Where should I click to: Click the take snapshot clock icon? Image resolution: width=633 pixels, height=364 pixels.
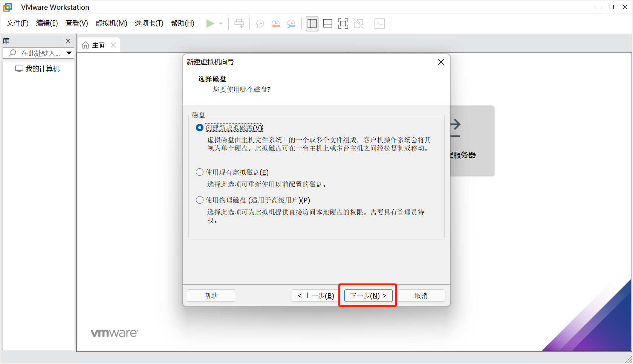point(260,24)
